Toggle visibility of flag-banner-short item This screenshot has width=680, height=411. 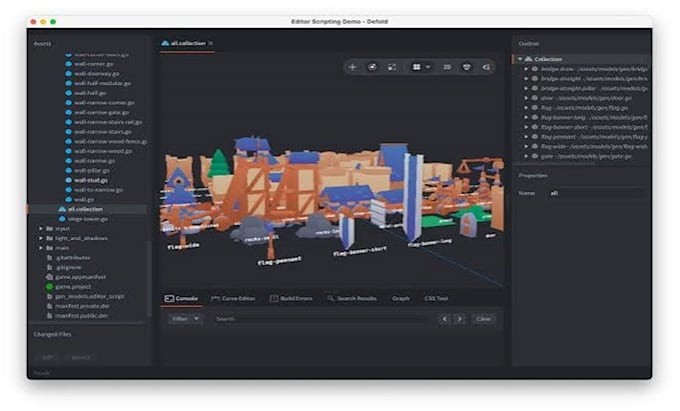pyautogui.click(x=535, y=127)
